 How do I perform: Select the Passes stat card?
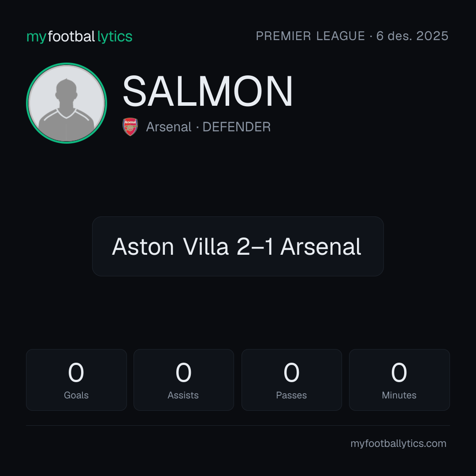291,380
